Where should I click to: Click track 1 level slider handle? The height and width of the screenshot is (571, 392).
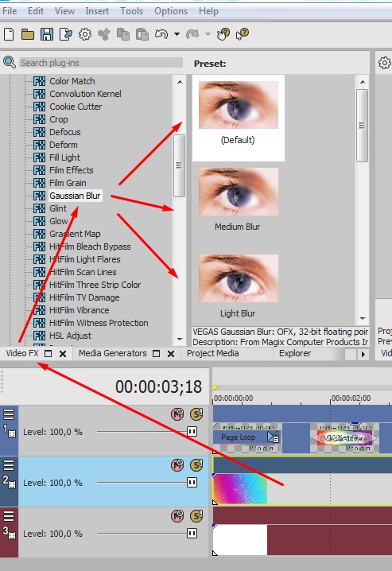tap(192, 432)
